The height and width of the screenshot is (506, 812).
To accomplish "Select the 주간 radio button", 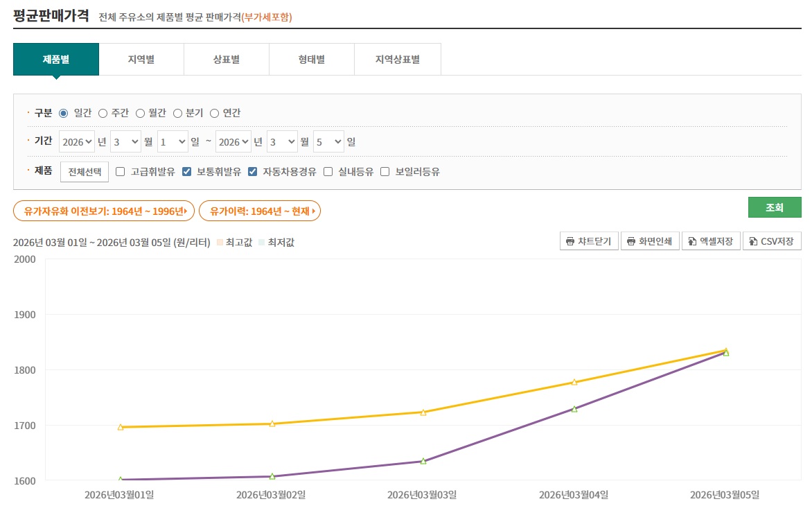I will coord(103,114).
